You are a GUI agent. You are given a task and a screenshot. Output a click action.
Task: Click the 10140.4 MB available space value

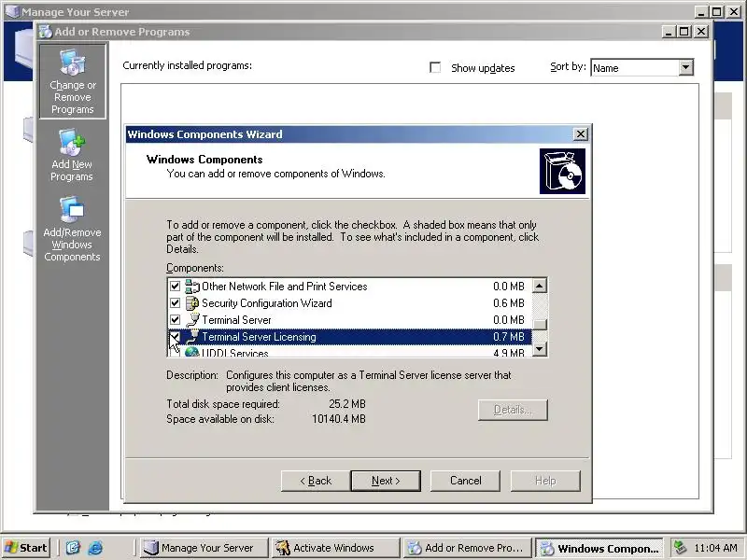coord(339,419)
